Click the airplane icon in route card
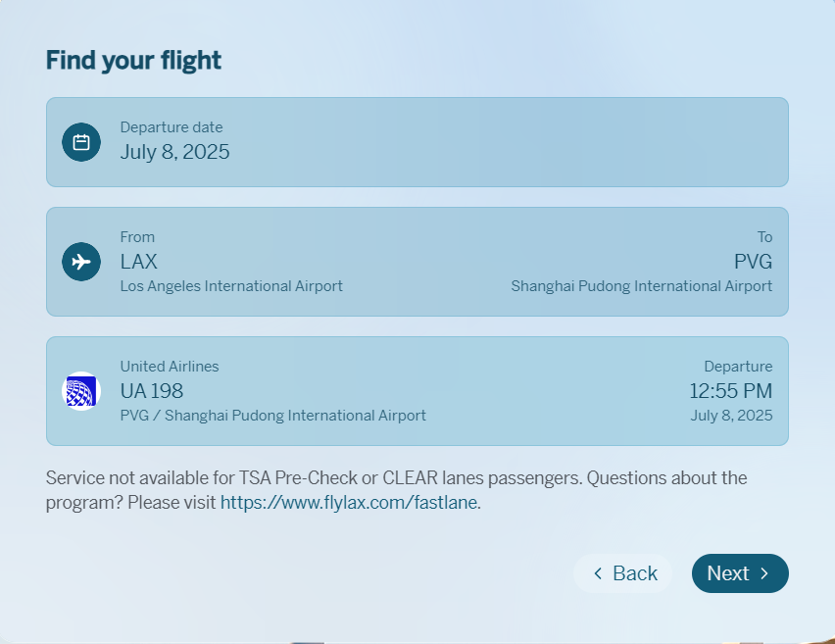The height and width of the screenshot is (644, 835). (81, 262)
